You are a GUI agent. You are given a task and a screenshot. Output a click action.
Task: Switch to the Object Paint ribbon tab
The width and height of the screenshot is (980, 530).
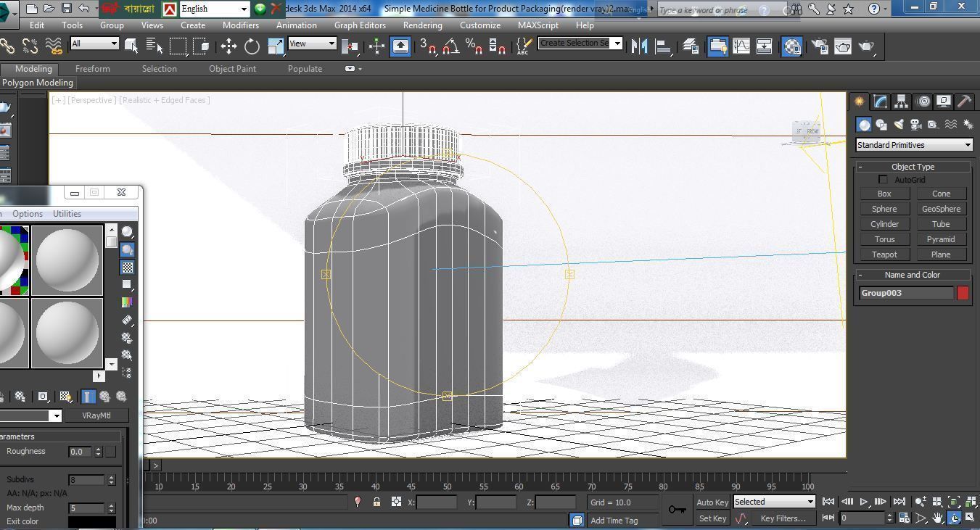pyautogui.click(x=232, y=69)
